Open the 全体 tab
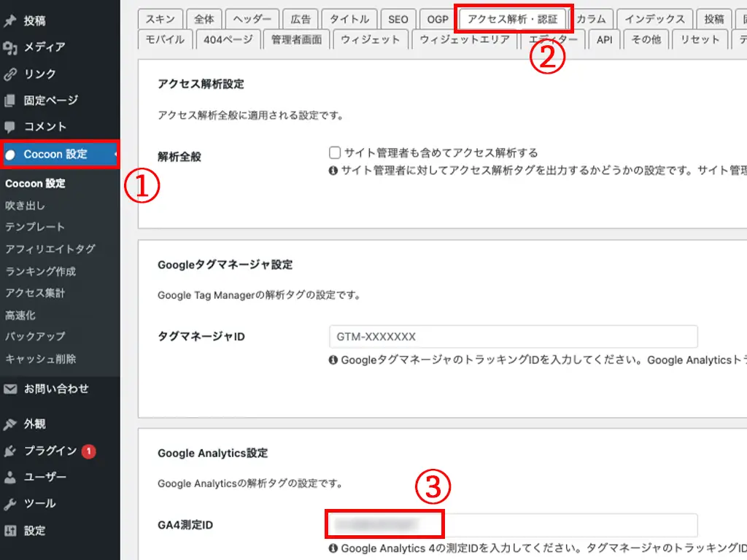 [204, 19]
